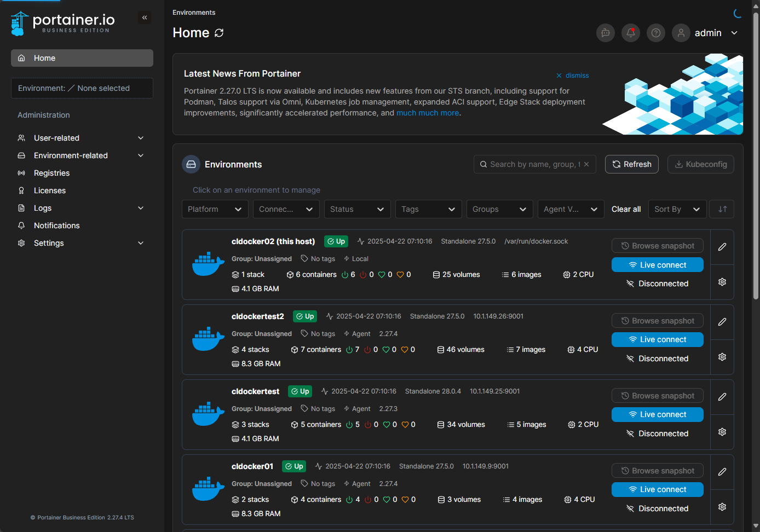
Task: Open the Connection type filter dropdown
Action: (286, 209)
